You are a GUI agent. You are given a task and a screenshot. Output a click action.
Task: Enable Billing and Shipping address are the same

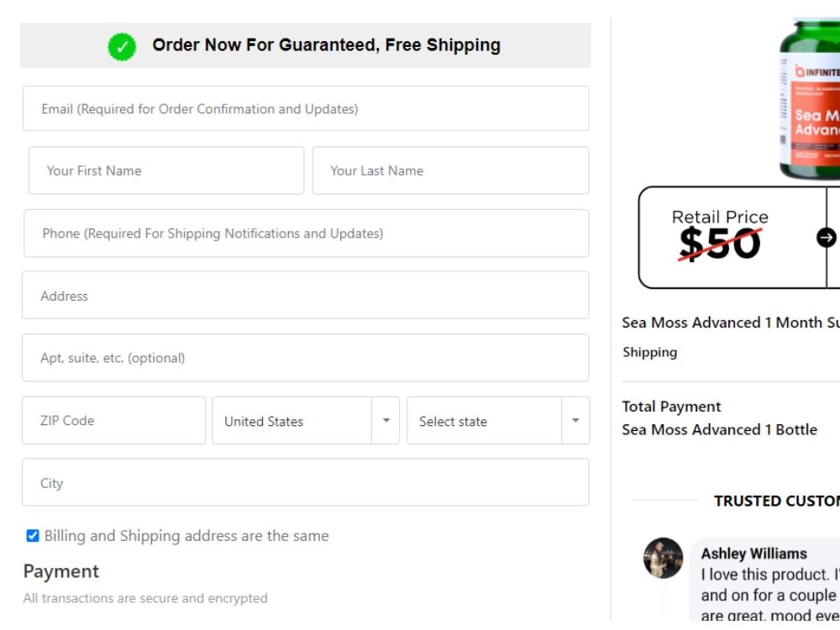[32, 535]
